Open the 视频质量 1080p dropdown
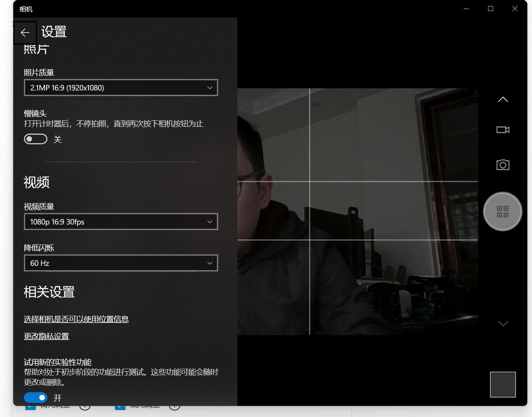The image size is (532, 417). (x=121, y=222)
